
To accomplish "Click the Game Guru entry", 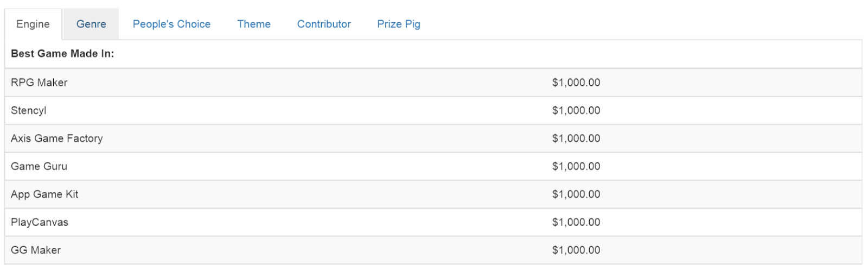I will click(39, 166).
